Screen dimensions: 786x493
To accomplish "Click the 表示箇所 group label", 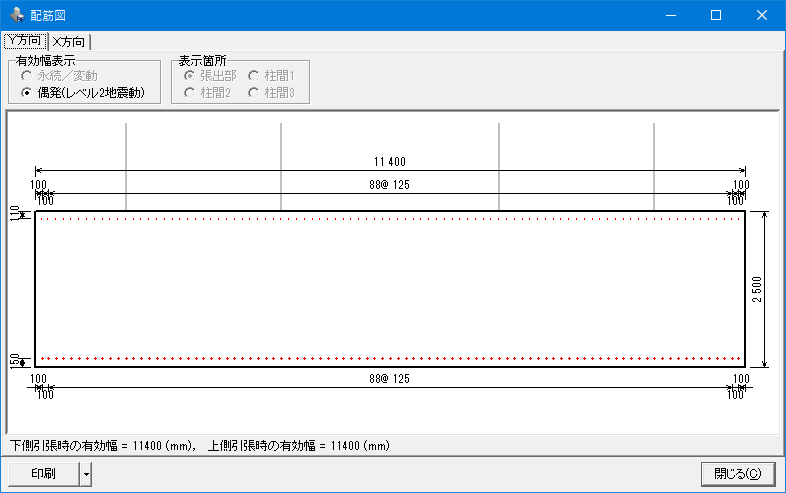I will pyautogui.click(x=203, y=61).
